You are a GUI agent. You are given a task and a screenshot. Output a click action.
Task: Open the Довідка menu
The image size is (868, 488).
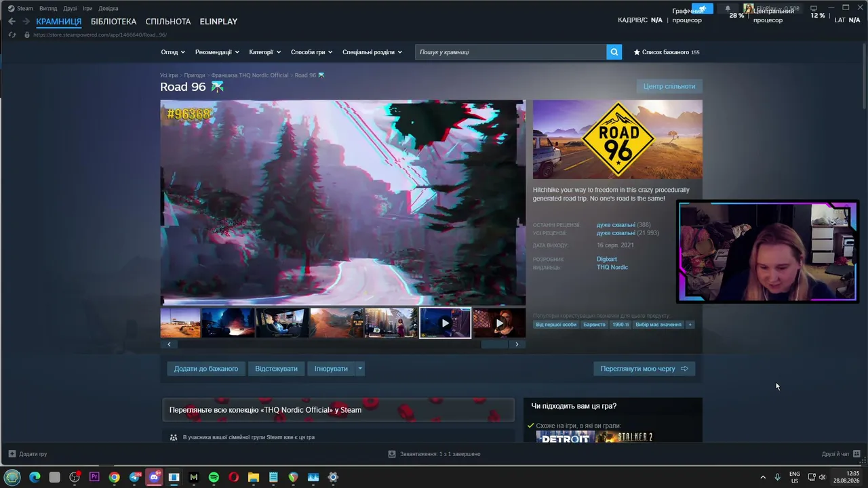(108, 9)
